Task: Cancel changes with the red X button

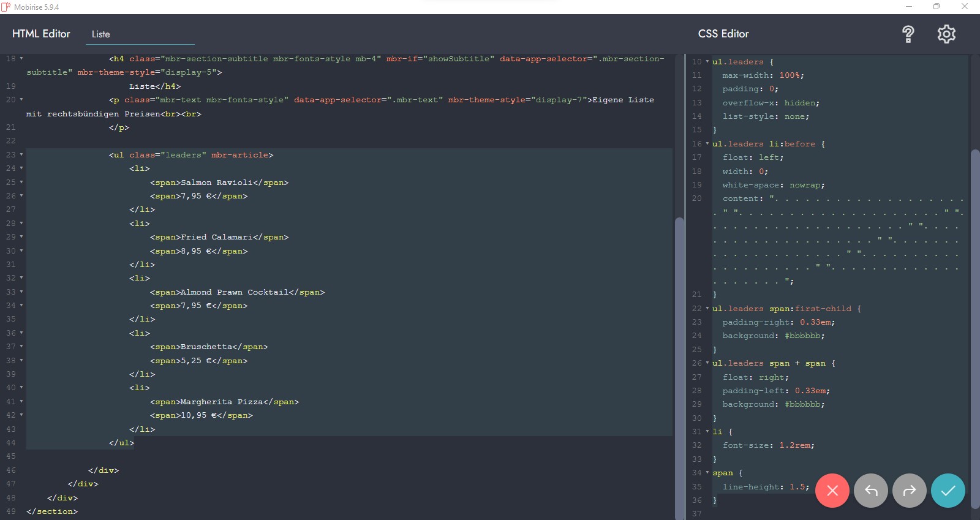Action: point(832,491)
